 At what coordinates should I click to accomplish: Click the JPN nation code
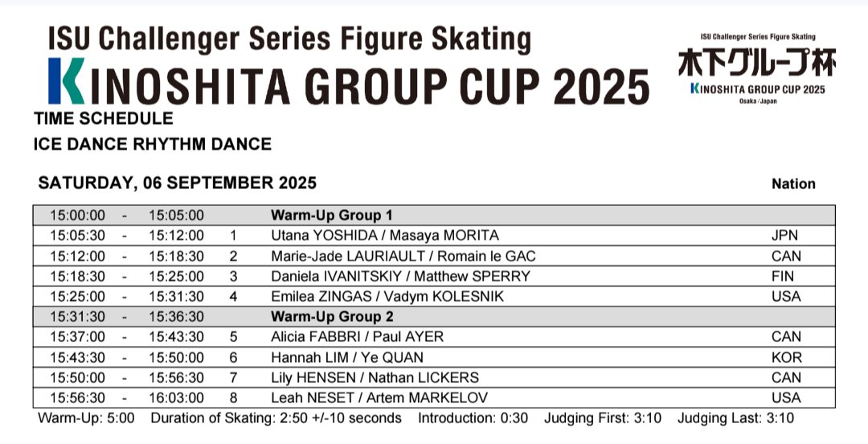[x=785, y=236]
